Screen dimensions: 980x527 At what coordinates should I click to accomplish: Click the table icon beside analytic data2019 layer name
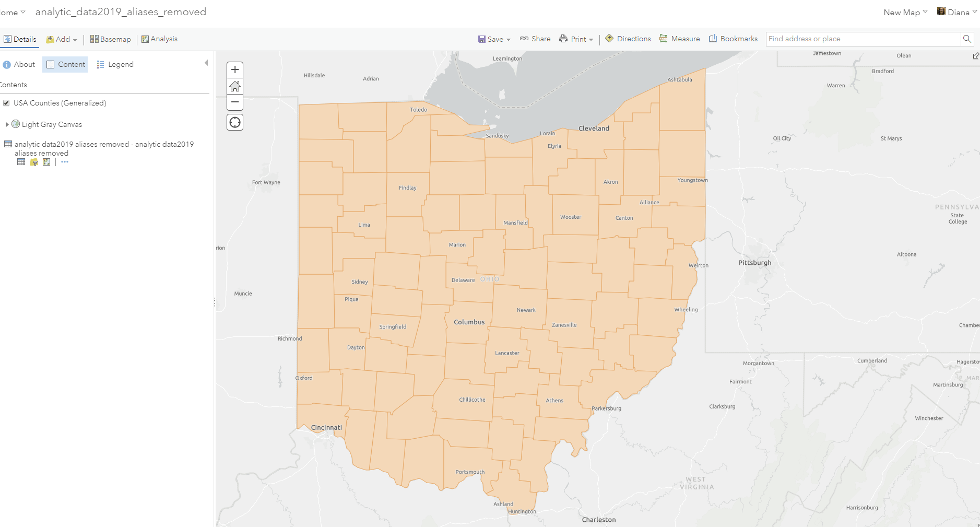(x=8, y=144)
